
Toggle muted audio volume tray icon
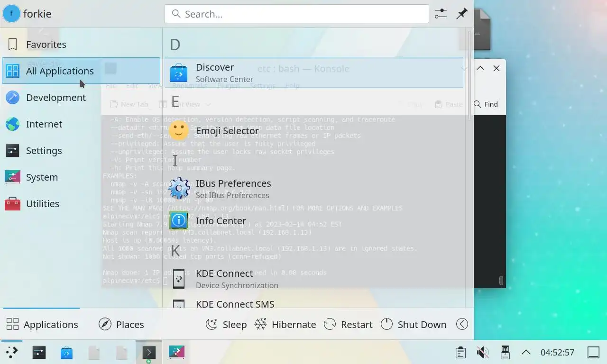click(482, 352)
